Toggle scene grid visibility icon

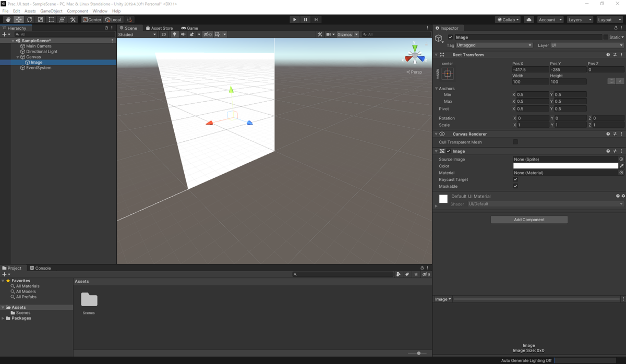[218, 34]
